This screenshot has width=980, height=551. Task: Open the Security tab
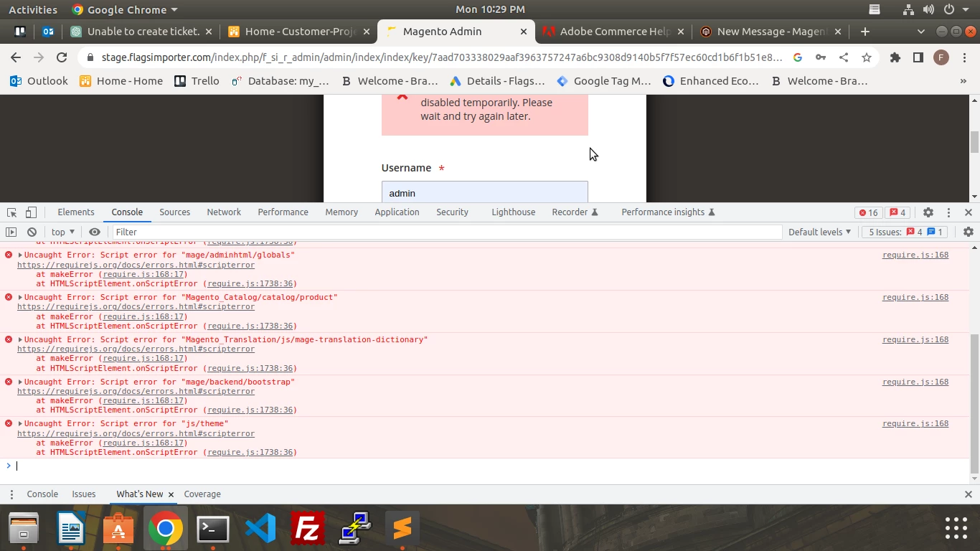click(453, 212)
